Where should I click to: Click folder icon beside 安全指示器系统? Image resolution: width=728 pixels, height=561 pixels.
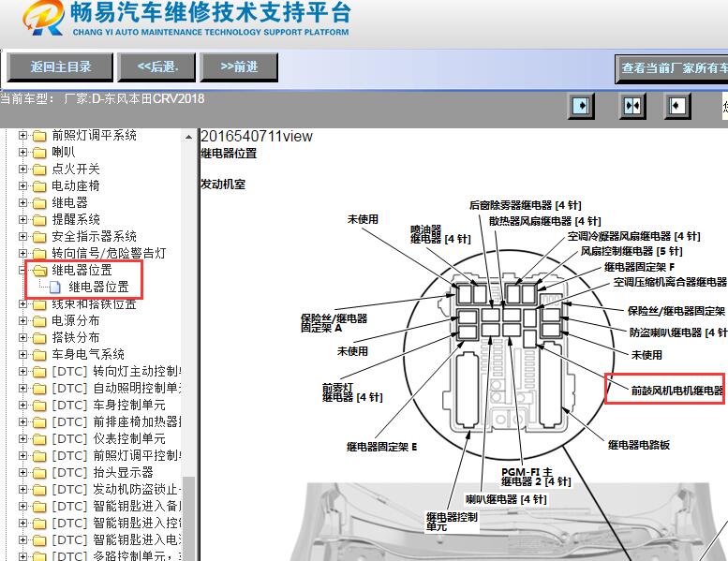point(39,237)
